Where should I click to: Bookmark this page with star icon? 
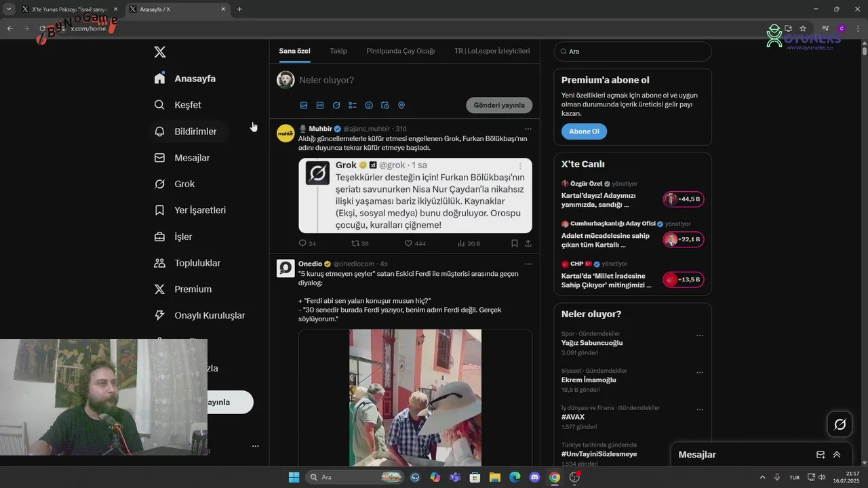click(803, 28)
